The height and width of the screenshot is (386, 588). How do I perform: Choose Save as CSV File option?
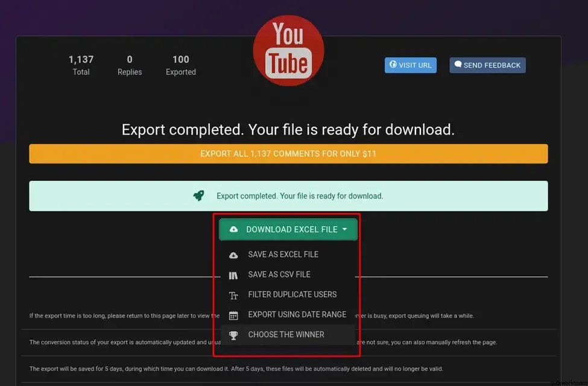pyautogui.click(x=288, y=274)
